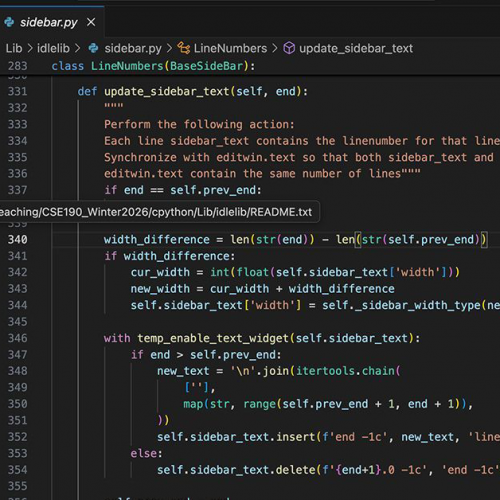The height and width of the screenshot is (500, 500).
Task: Click the width_difference variable on line 340
Action: pyautogui.click(x=157, y=240)
